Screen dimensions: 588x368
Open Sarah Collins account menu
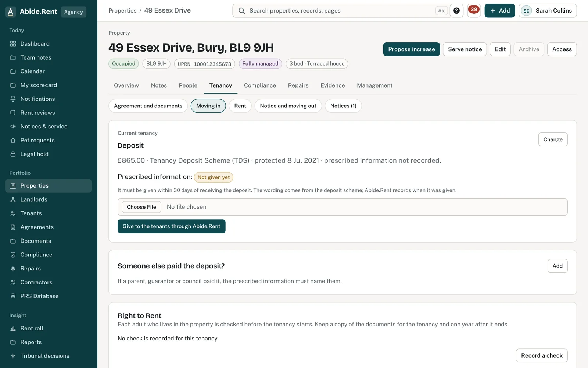click(548, 11)
